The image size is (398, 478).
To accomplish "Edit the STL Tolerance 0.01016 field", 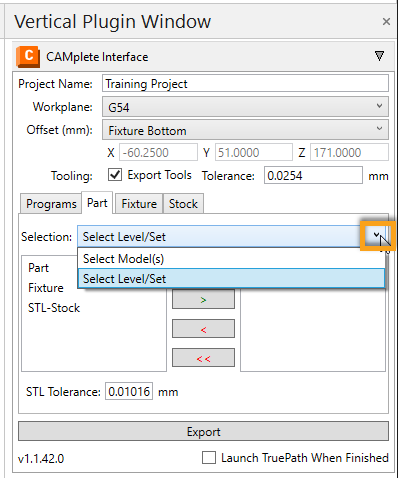I will (x=129, y=391).
